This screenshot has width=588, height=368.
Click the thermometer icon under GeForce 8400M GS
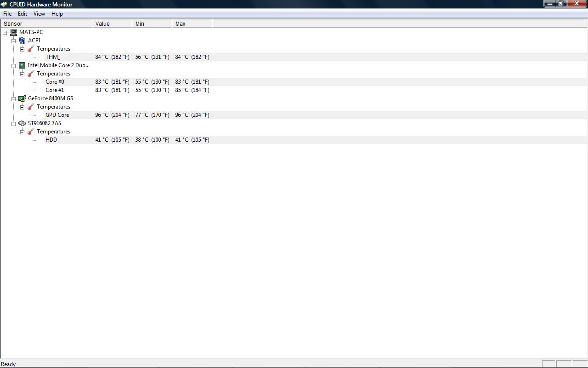(31, 107)
